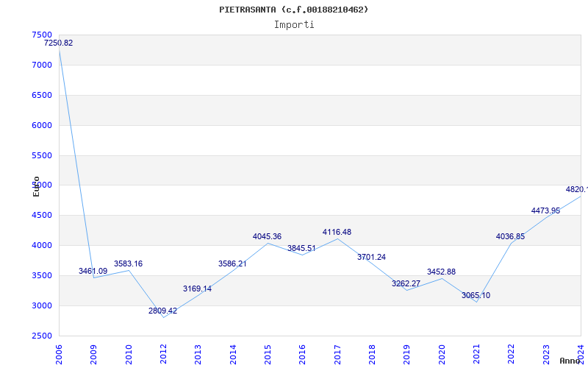The image size is (588, 368).
Task: Click the y-axis value 4000
Action: (x=42, y=245)
